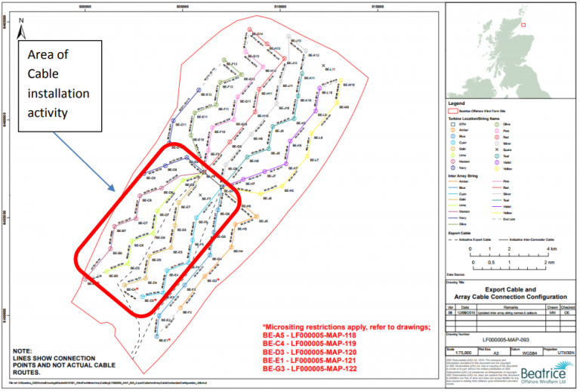Click the Violet turbine circle in legend
Screen dimensions: 580x392
point(497,162)
